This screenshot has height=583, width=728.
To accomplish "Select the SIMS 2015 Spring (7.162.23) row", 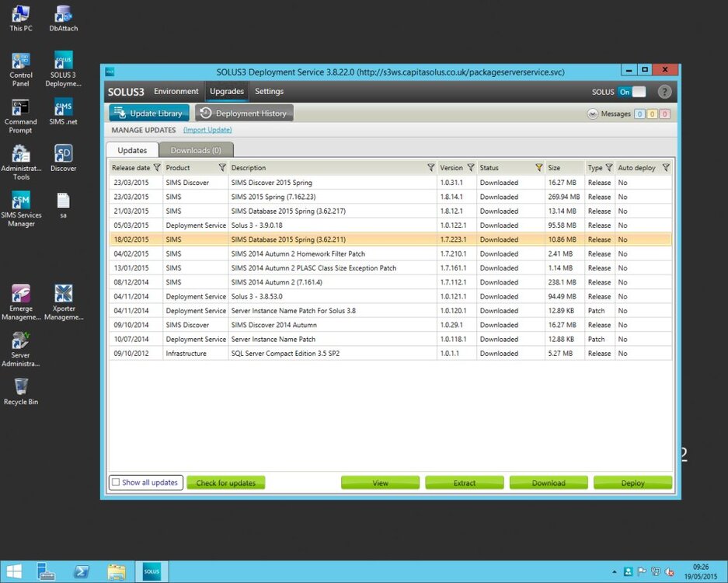I will [x=391, y=197].
